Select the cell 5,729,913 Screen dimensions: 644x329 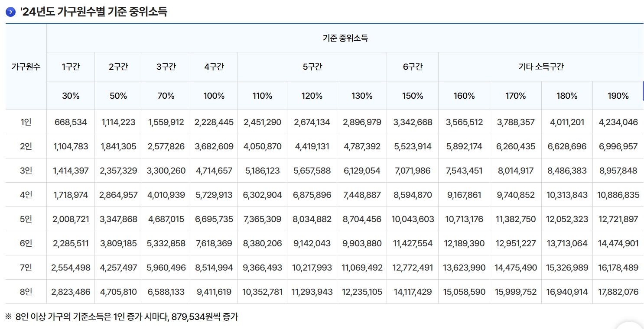tap(214, 195)
